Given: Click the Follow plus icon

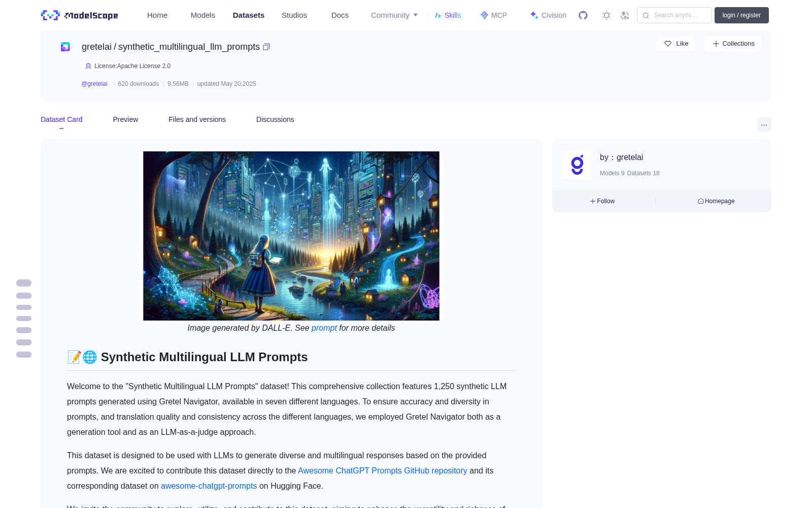Looking at the screenshot, I should click(x=593, y=201).
